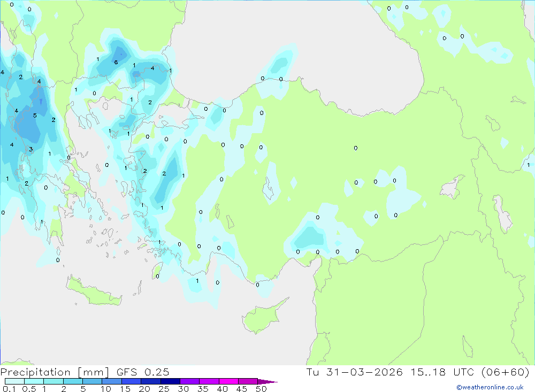
Task: Click the island of Crete on the map
Action: pyautogui.click(x=94, y=291)
